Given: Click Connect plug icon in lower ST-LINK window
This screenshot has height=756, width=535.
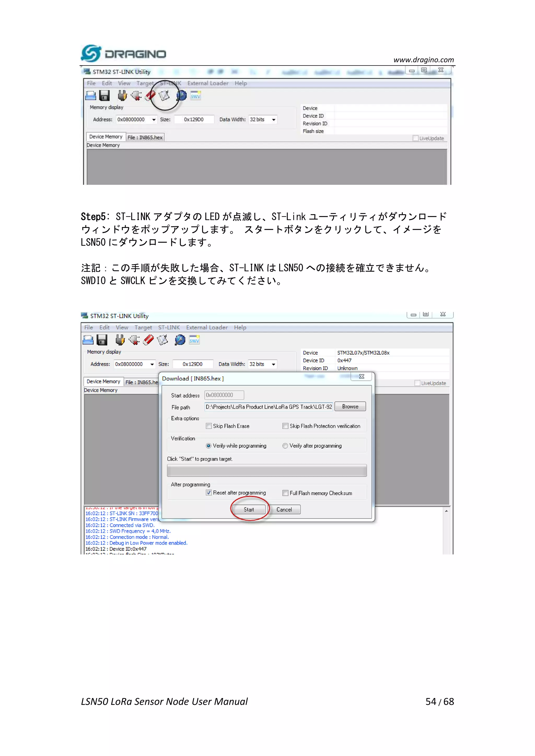Looking at the screenshot, I should [120, 340].
